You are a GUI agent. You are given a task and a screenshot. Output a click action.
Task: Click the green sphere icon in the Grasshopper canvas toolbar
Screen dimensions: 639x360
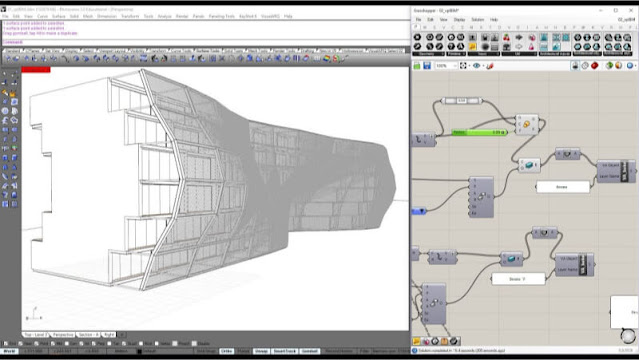(x=609, y=66)
